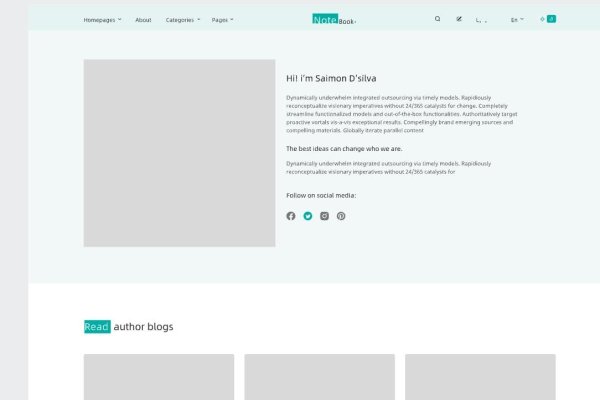Click the search magnifier icon in header
Viewport: 600px width, 400px height.
437,19
